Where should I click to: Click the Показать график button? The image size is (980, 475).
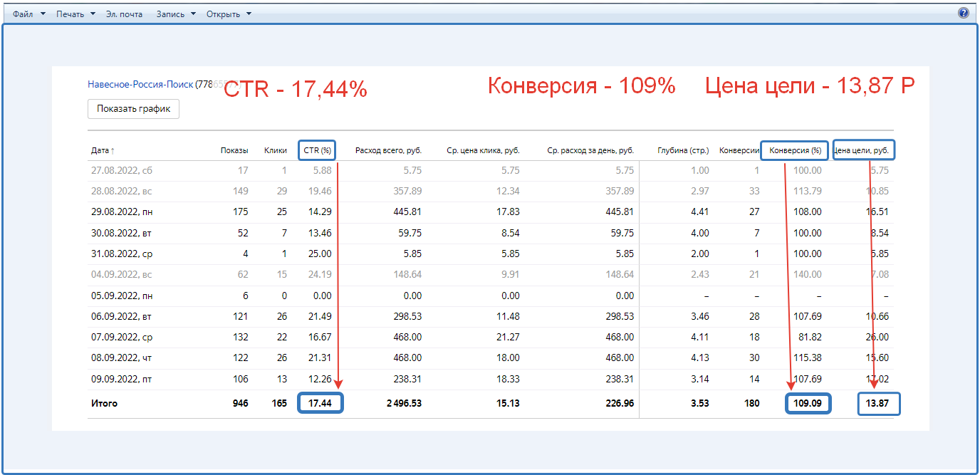click(x=133, y=109)
